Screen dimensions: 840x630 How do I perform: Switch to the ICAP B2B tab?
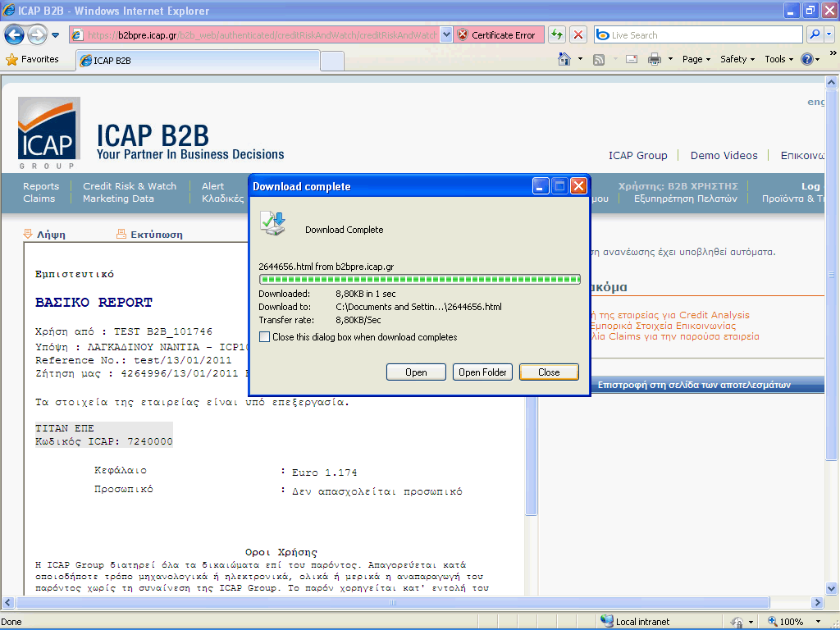[198, 61]
